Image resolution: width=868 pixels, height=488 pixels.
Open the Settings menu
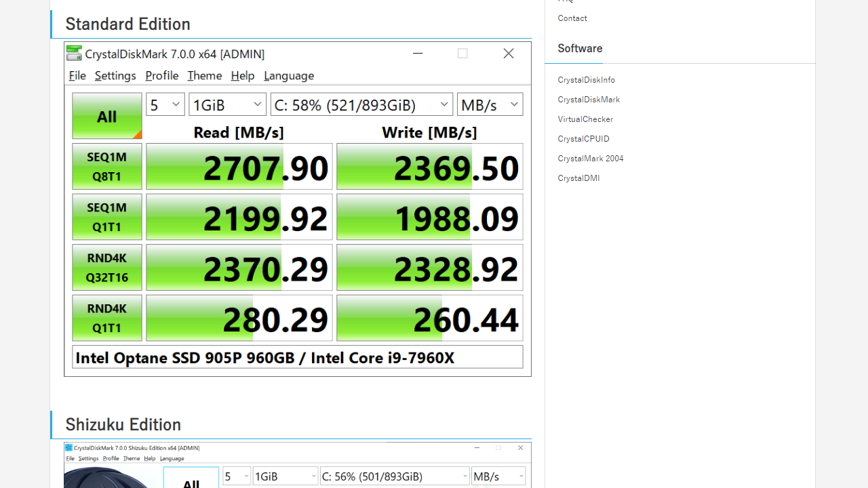(115, 75)
